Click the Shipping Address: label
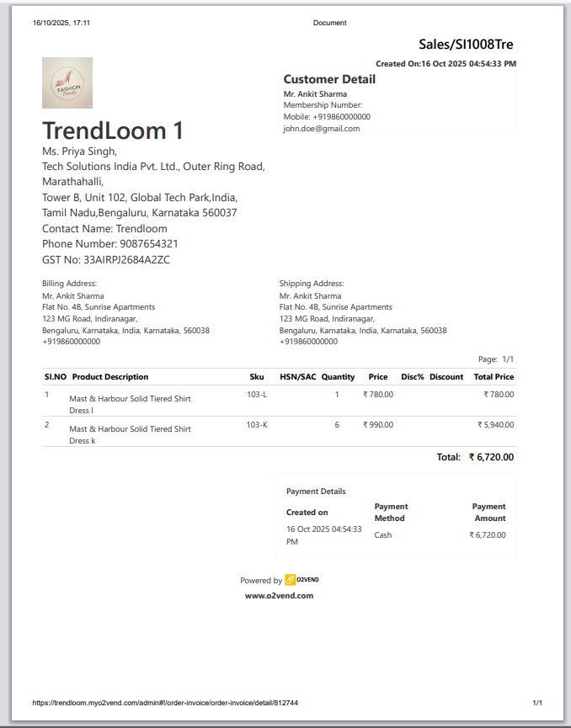The image size is (571, 728). pos(312,284)
